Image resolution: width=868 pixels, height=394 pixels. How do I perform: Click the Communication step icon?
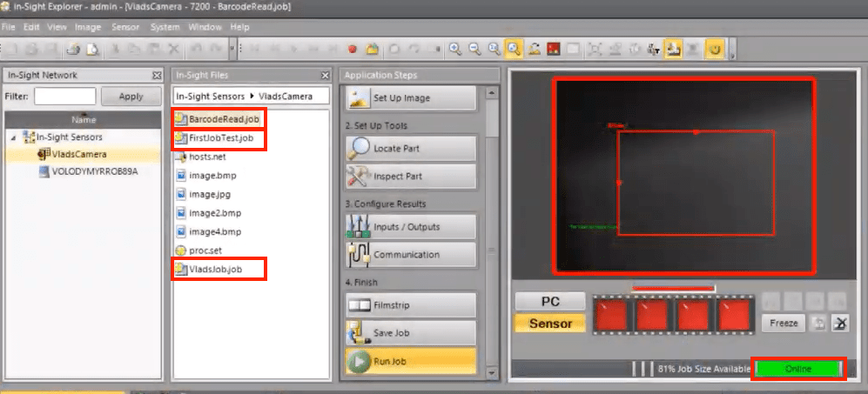click(358, 255)
